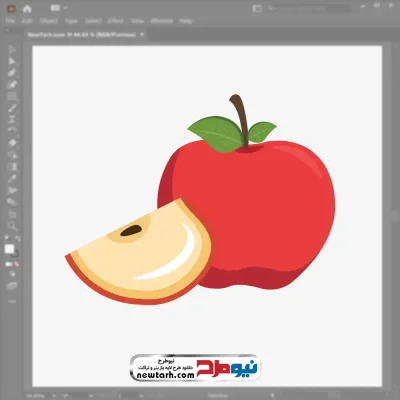Select the Pen tool
Image resolution: width=400 pixels, height=400 pixels.
point(12,73)
